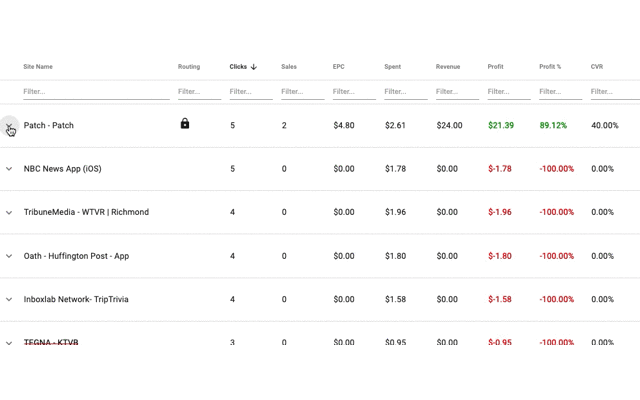Click the $1.80 spent value
The image size is (640, 400).
pyautogui.click(x=395, y=256)
